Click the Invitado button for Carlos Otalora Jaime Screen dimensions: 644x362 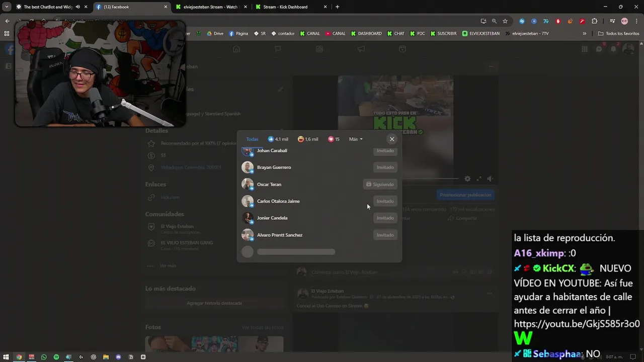click(385, 201)
